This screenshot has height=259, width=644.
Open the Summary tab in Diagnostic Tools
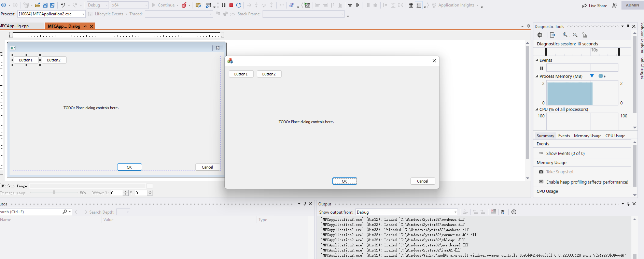point(545,136)
